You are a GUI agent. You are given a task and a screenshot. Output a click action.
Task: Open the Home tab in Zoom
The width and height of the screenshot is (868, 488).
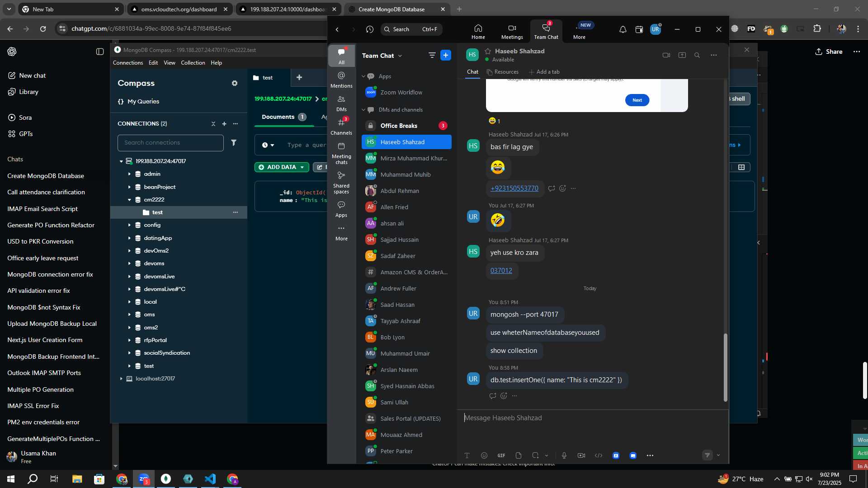478,32
